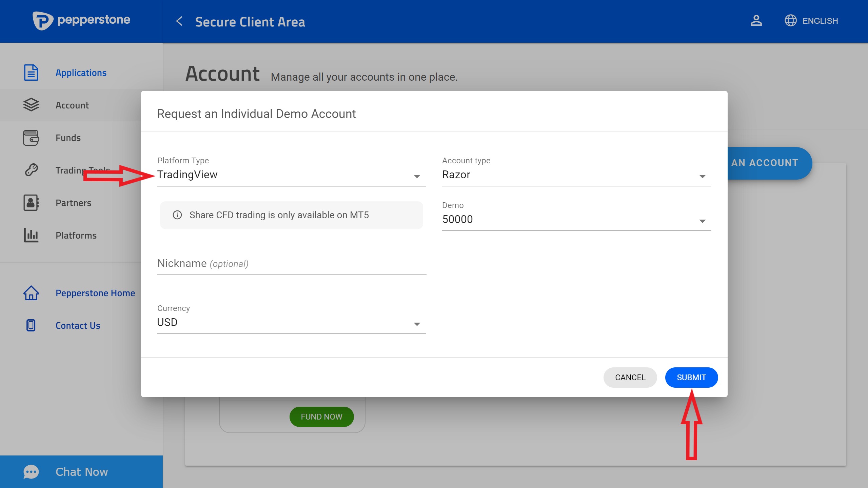
Task: Click the Platforms chart icon
Action: [31, 235]
